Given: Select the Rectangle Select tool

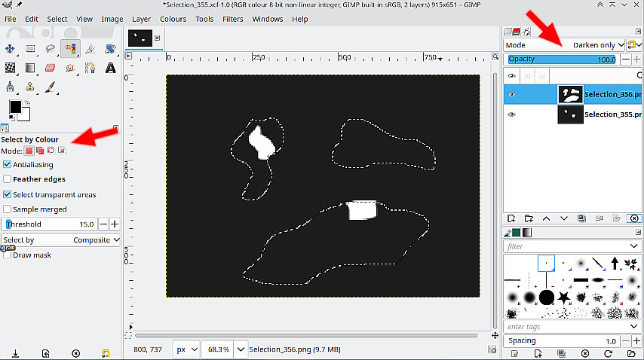Looking at the screenshot, I should click(x=31, y=49).
